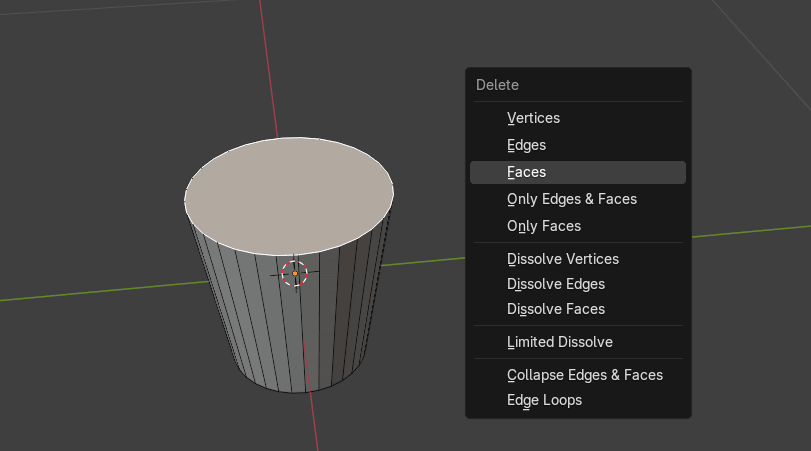Choose Dissolve Faces
The image size is (811, 451).
(555, 309)
